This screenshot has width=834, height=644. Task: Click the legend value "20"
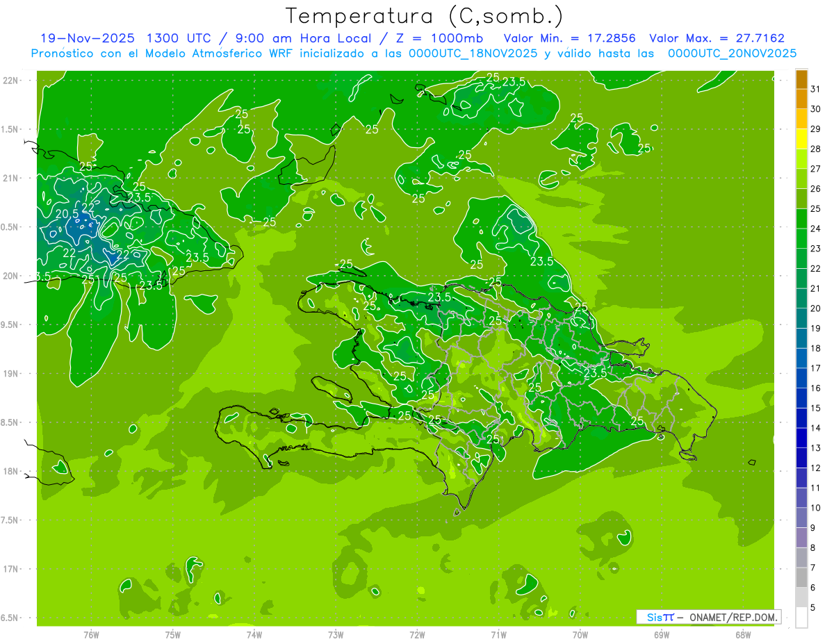point(816,308)
